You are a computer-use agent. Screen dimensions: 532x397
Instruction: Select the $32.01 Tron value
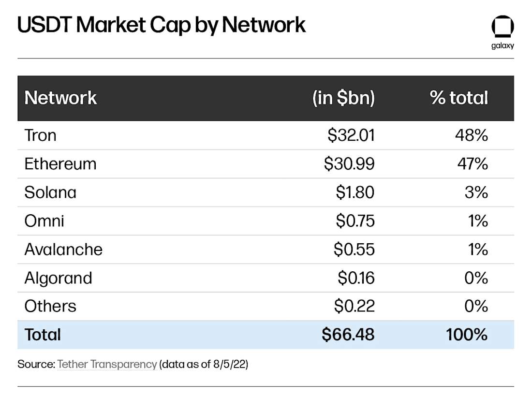click(x=351, y=135)
